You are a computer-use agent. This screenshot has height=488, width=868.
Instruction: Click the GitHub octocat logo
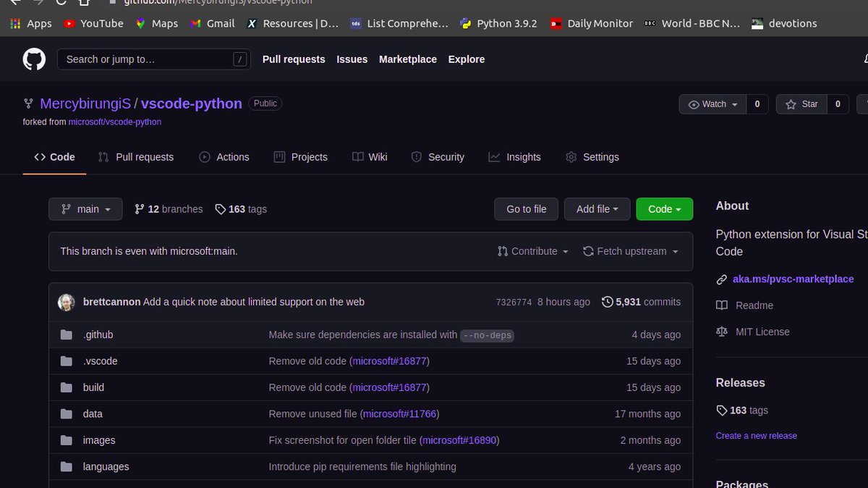[34, 59]
